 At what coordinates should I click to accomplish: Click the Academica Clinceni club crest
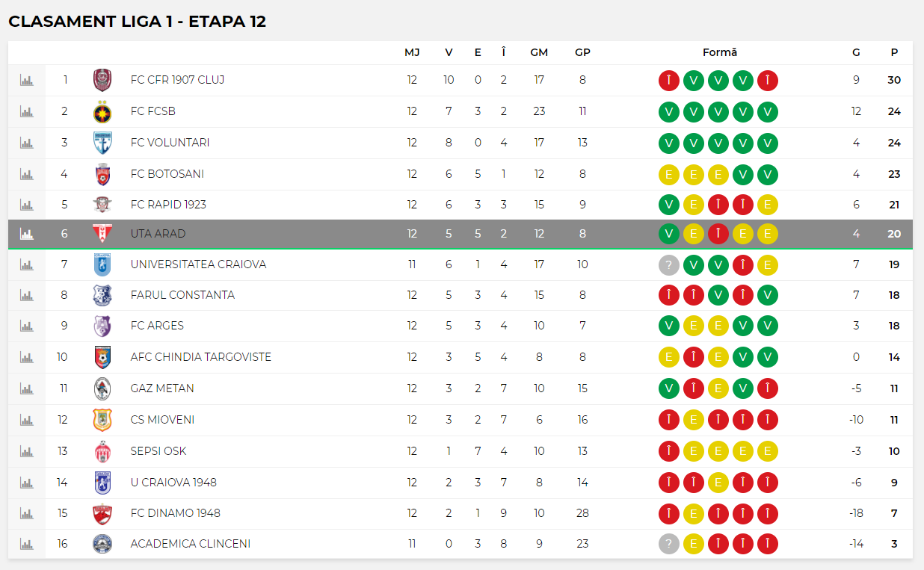pos(102,544)
